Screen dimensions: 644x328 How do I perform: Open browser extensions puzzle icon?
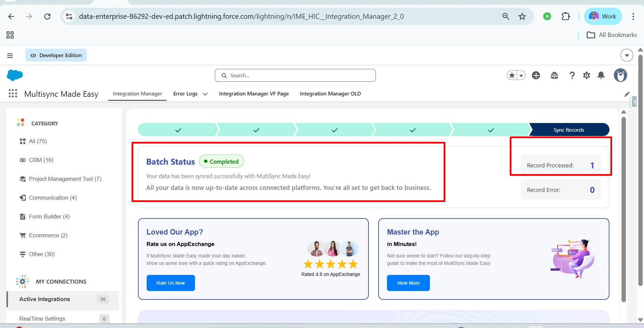pos(566,16)
